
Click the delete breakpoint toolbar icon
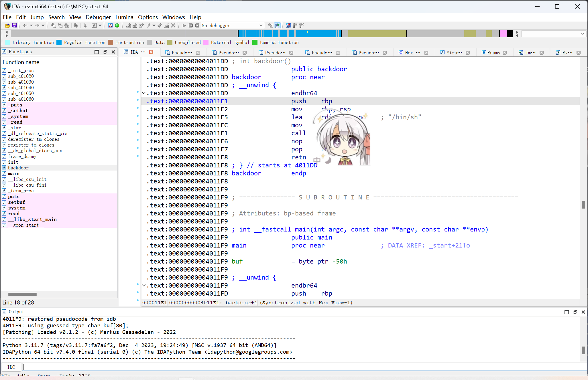(x=302, y=25)
